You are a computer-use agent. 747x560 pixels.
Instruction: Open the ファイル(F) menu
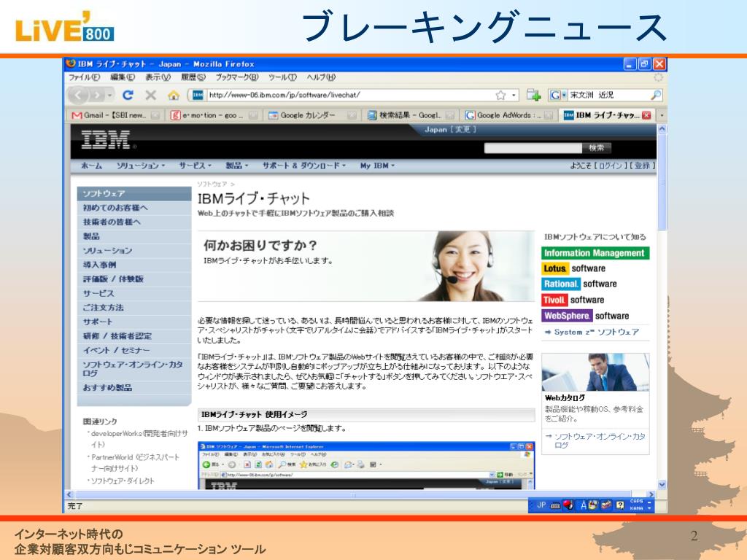tap(85, 77)
